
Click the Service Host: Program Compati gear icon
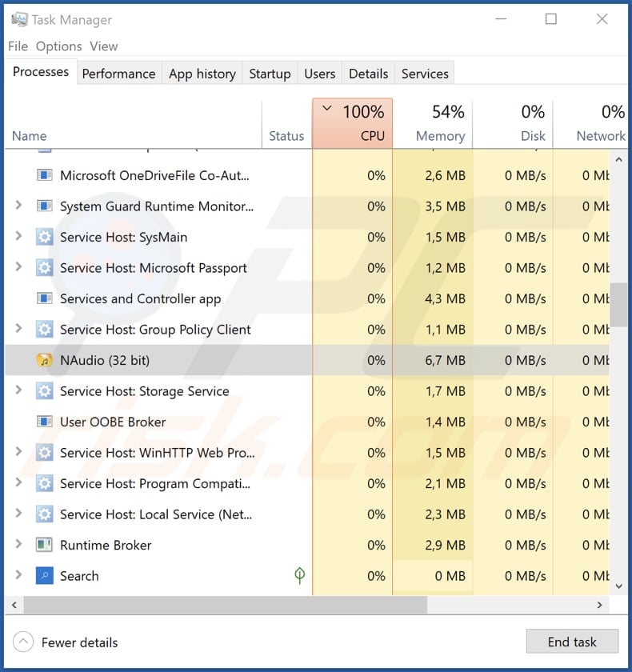45,483
